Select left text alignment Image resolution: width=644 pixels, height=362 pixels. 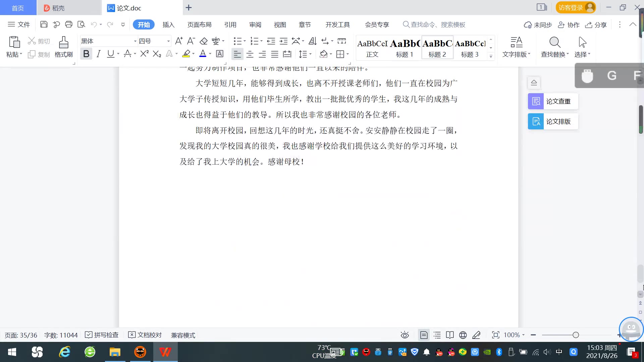pyautogui.click(x=237, y=54)
